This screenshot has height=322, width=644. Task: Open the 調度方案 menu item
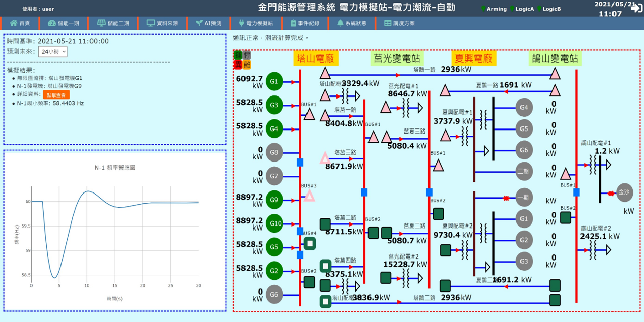pos(399,23)
